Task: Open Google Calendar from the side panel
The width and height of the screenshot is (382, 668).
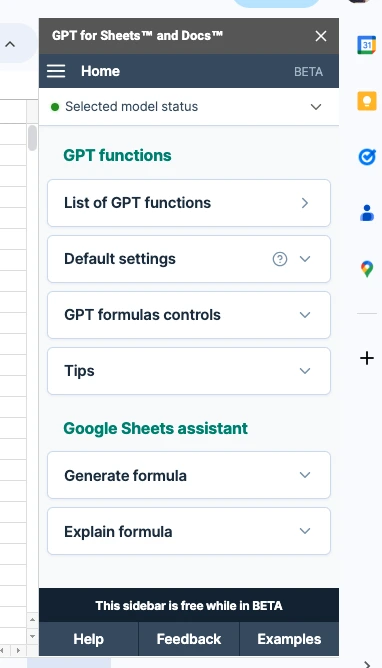Action: [x=366, y=45]
